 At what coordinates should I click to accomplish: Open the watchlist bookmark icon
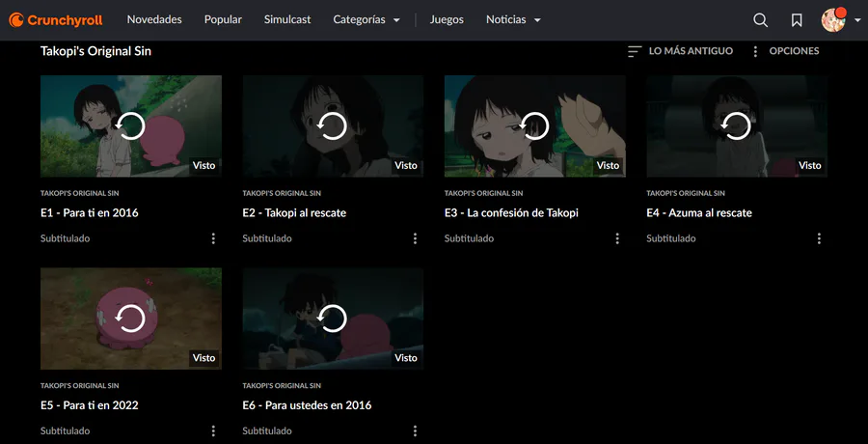coord(797,20)
